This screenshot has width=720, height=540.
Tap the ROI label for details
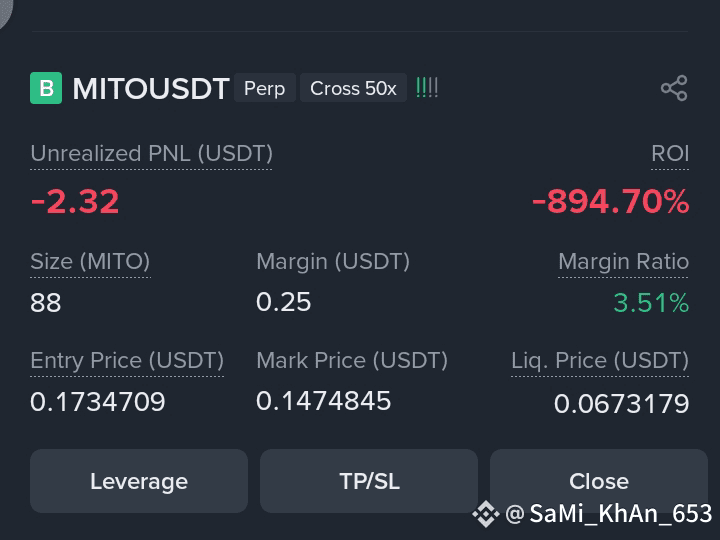[x=670, y=154]
